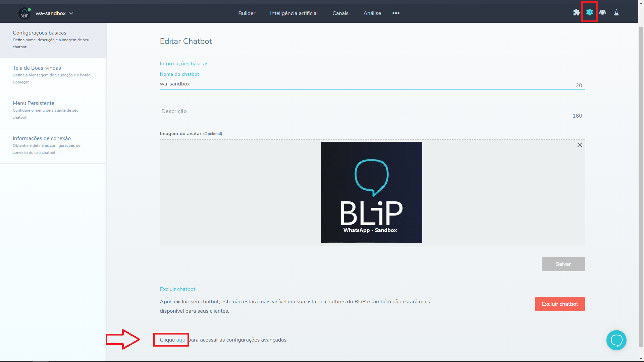Access the overflow menu (···)
This screenshot has height=362, width=644.
click(396, 13)
